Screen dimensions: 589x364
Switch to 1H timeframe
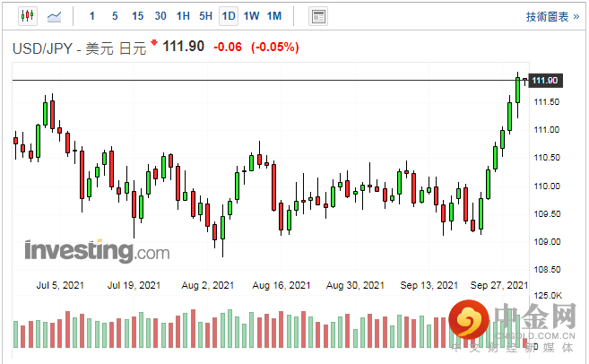click(183, 16)
